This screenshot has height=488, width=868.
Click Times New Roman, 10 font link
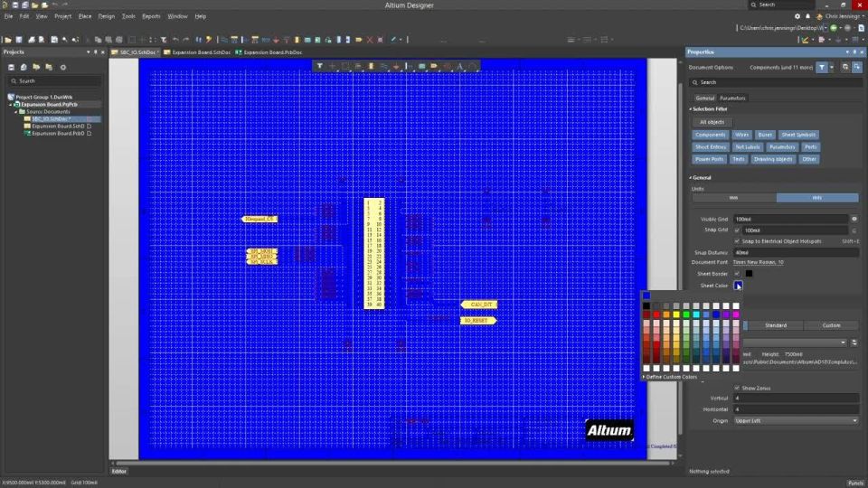pos(758,262)
